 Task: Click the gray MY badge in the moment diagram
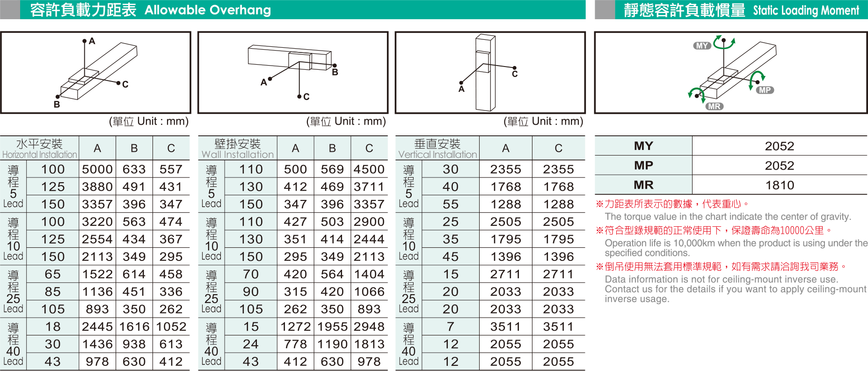pyautogui.click(x=701, y=46)
